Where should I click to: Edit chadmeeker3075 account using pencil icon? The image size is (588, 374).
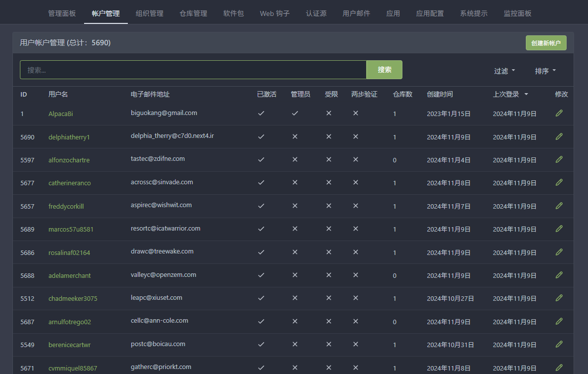tap(559, 298)
